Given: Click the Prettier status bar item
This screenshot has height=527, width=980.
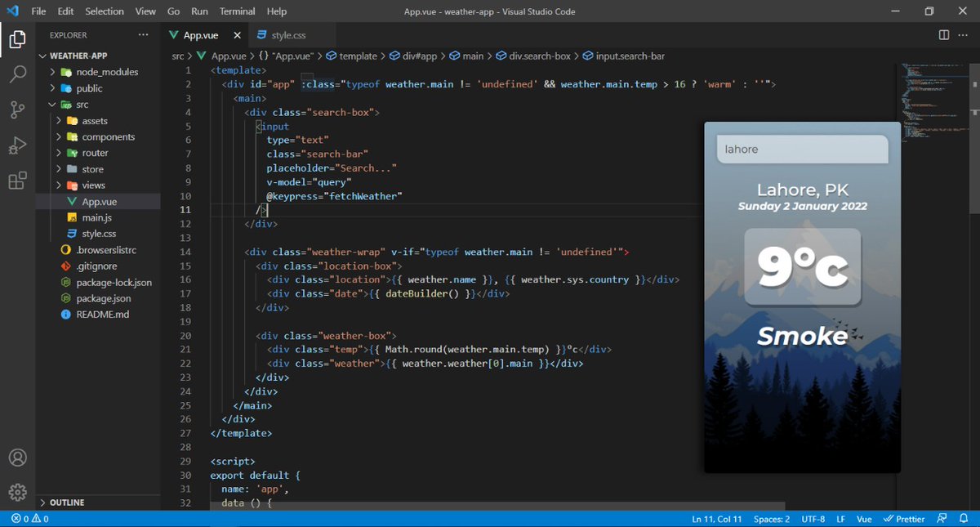Looking at the screenshot, I should pyautogui.click(x=905, y=519).
